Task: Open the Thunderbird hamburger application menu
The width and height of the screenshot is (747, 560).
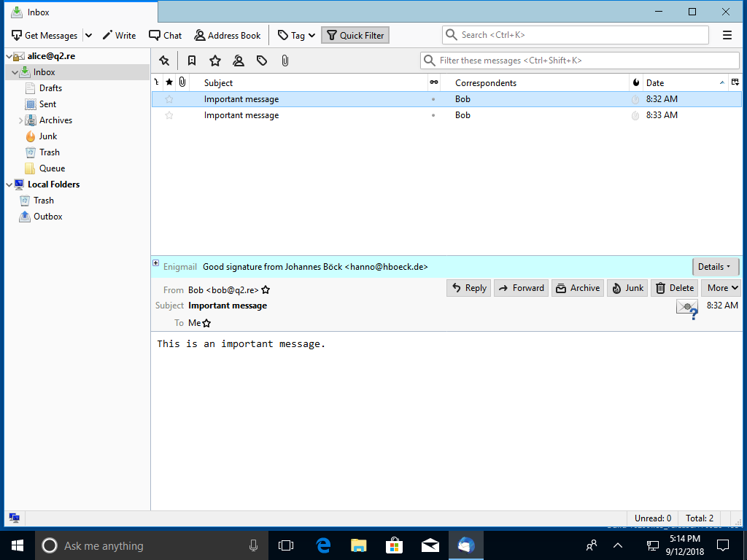Action: (x=727, y=35)
